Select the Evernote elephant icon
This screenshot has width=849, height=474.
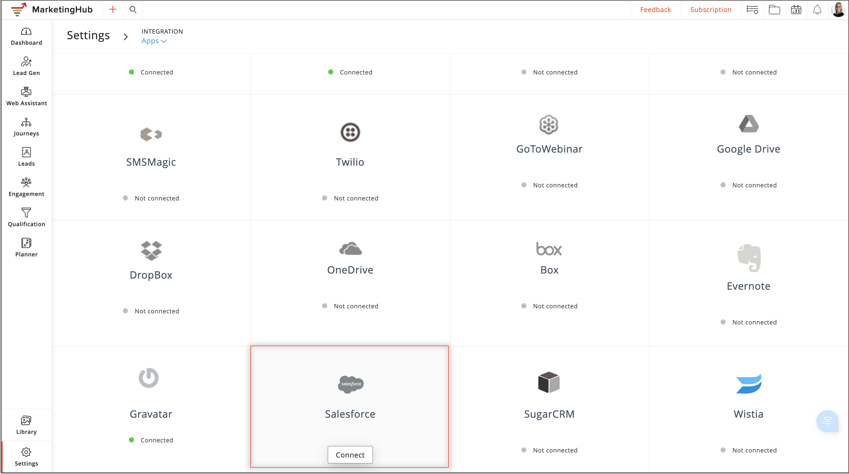pyautogui.click(x=749, y=258)
